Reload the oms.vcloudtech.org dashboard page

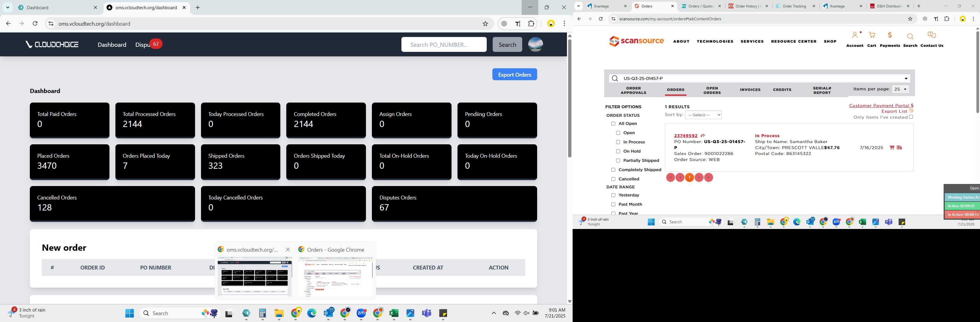35,24
